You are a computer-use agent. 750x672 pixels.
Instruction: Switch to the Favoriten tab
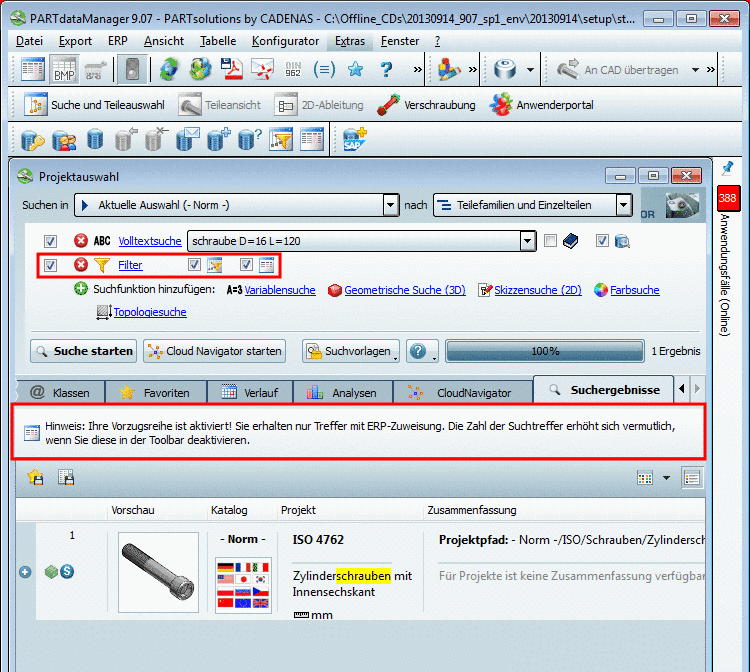pyautogui.click(x=156, y=393)
